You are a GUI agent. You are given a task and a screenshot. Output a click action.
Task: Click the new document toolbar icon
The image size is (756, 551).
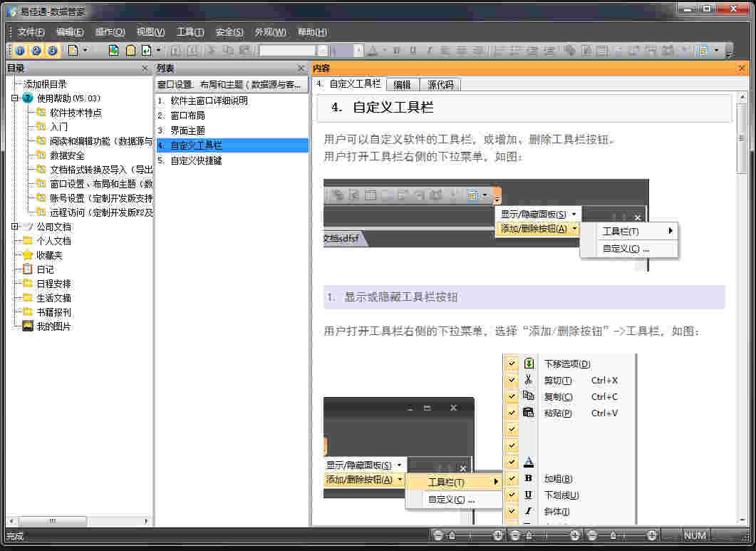73,51
